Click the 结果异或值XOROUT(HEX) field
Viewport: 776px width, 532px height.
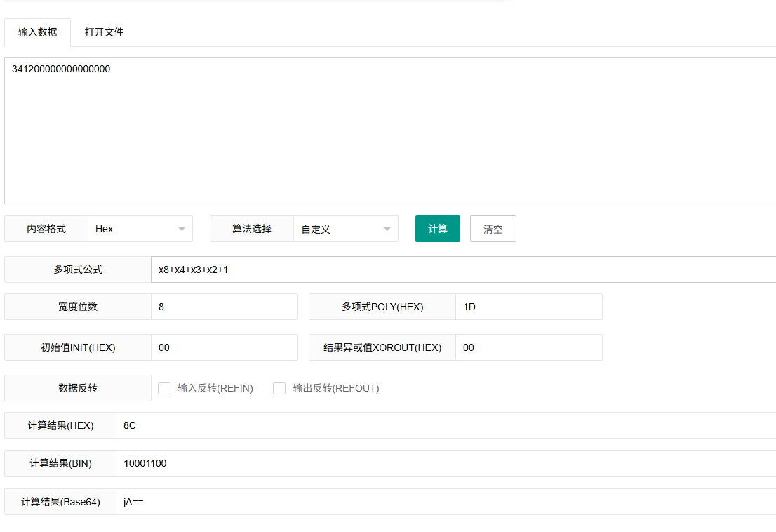528,347
